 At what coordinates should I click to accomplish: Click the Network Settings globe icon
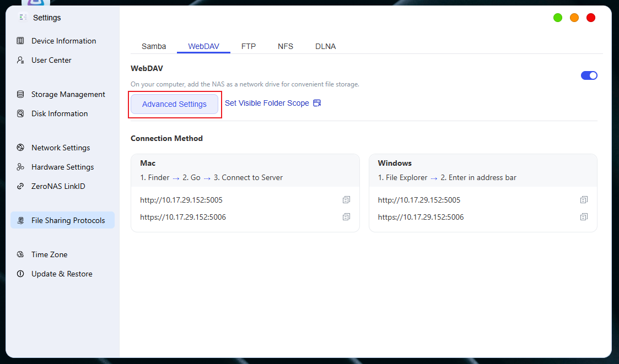click(20, 148)
